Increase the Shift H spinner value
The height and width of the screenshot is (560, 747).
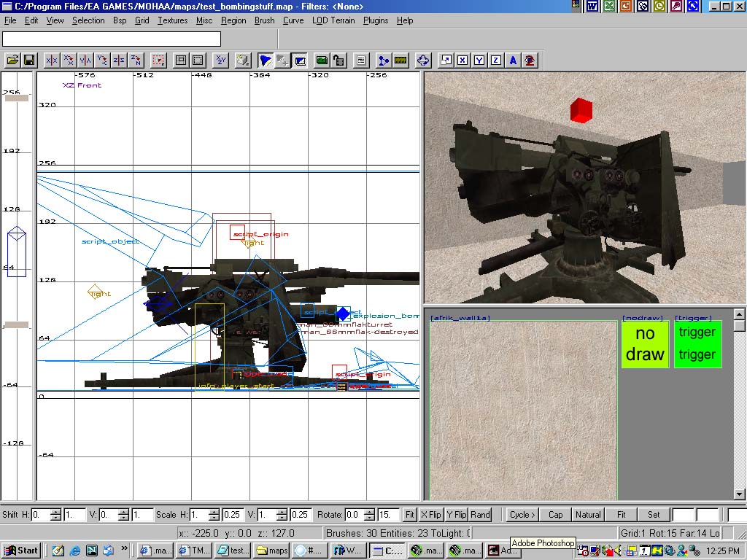coord(56,511)
